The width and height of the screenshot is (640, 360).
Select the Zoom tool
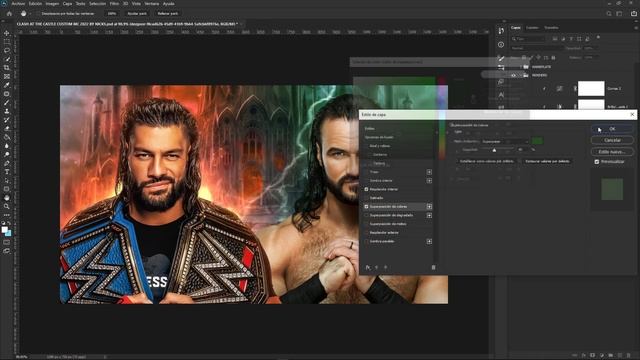[x=7, y=207]
